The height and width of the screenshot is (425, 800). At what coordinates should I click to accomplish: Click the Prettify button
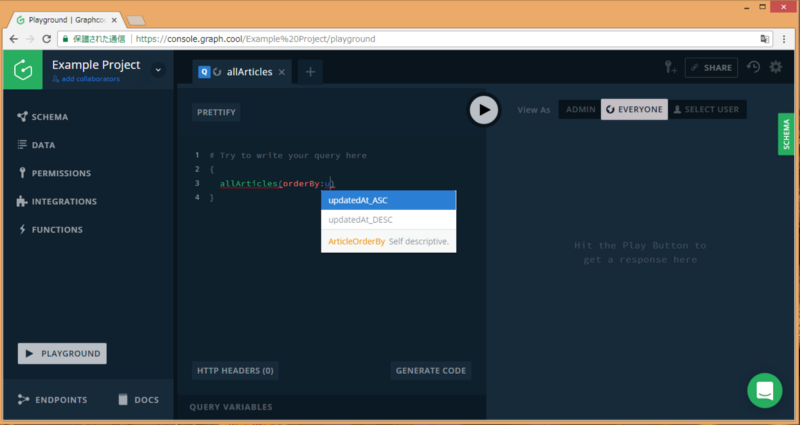click(216, 112)
